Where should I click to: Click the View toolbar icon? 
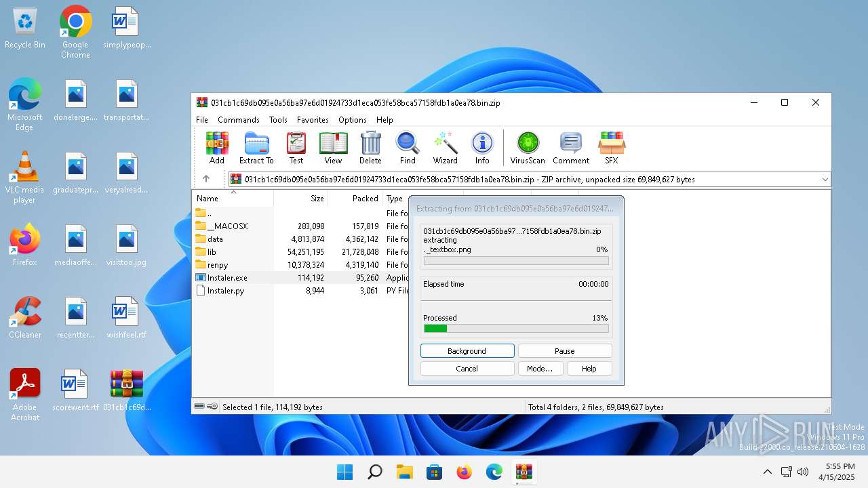coord(333,148)
